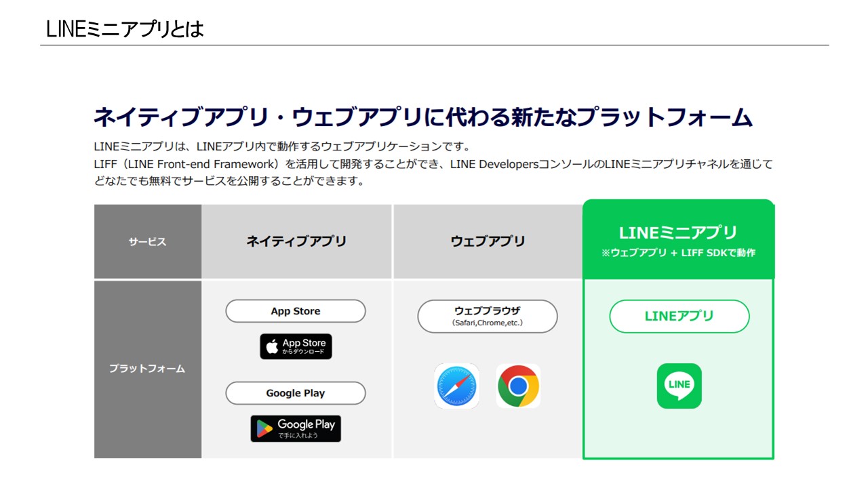This screenshot has height=488, width=868.
Task: Click the Google Play download badge
Action: click(x=295, y=428)
